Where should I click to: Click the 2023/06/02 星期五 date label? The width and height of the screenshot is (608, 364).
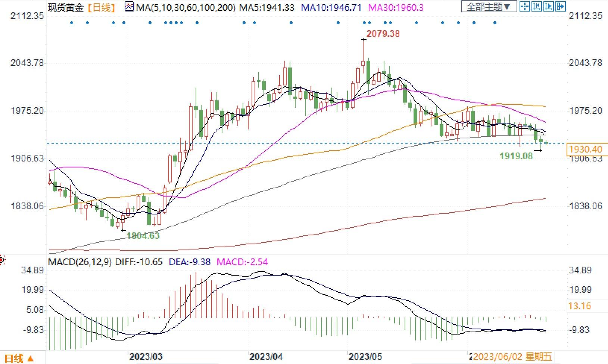pyautogui.click(x=512, y=357)
